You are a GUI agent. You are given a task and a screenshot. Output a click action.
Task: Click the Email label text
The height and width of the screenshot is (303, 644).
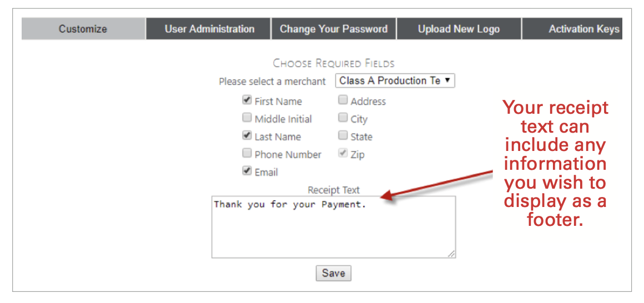pyautogui.click(x=266, y=173)
